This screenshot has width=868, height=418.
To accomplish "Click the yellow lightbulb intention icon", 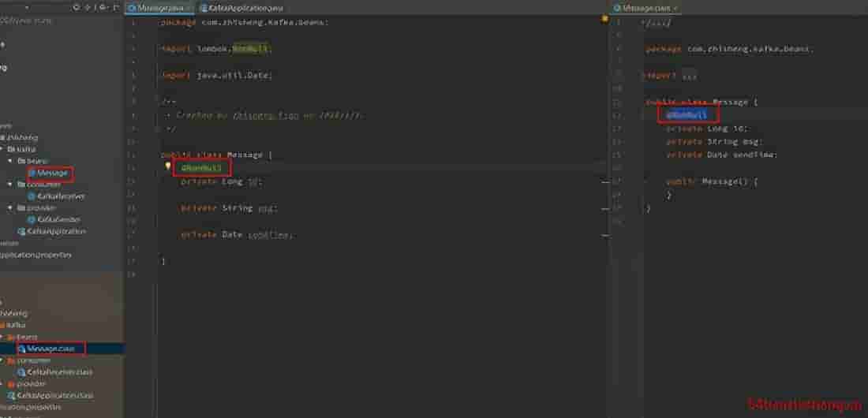I will [168, 166].
